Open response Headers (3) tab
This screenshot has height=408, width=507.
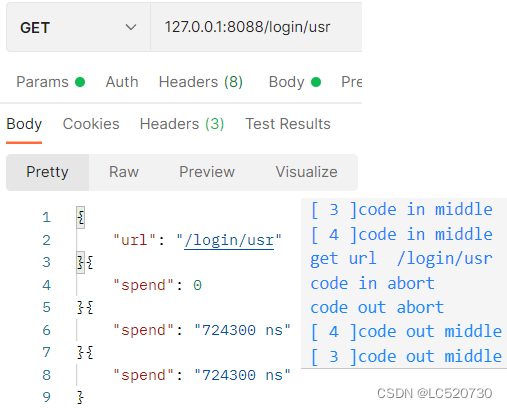tap(182, 124)
